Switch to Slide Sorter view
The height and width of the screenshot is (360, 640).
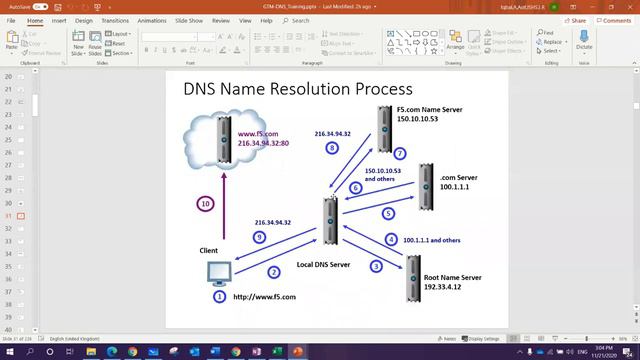tap(527, 339)
